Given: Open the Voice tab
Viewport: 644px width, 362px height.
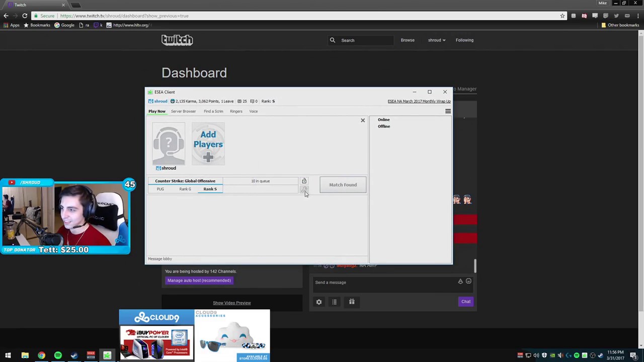Looking at the screenshot, I should point(253,111).
